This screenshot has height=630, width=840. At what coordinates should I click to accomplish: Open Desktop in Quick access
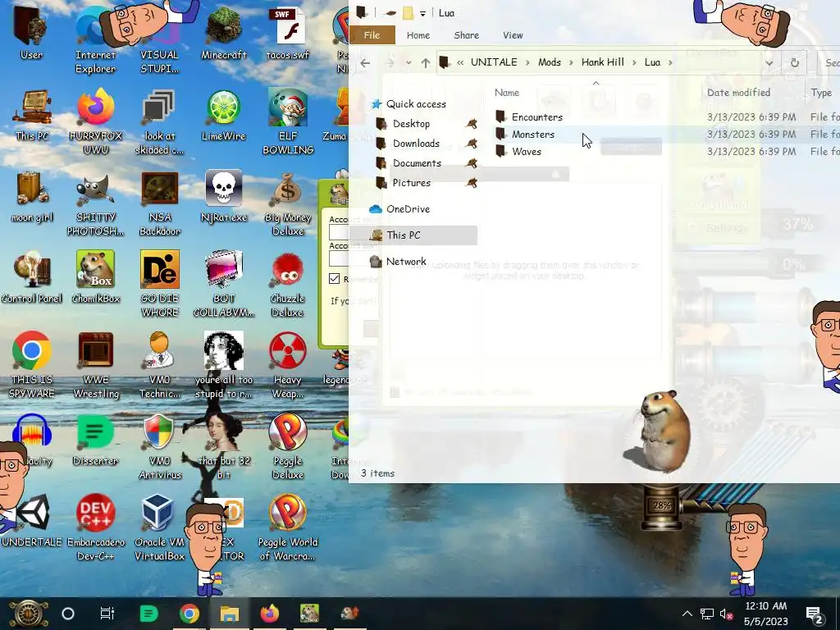pyautogui.click(x=411, y=124)
